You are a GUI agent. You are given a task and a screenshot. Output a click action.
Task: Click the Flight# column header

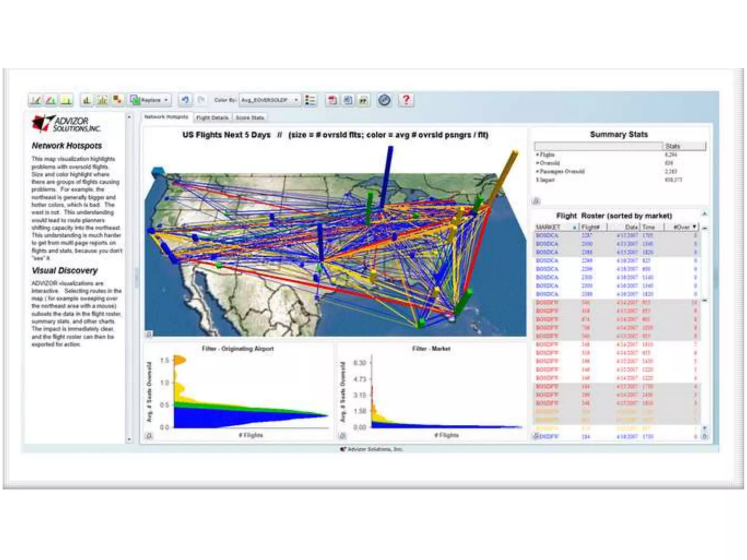tap(591, 227)
